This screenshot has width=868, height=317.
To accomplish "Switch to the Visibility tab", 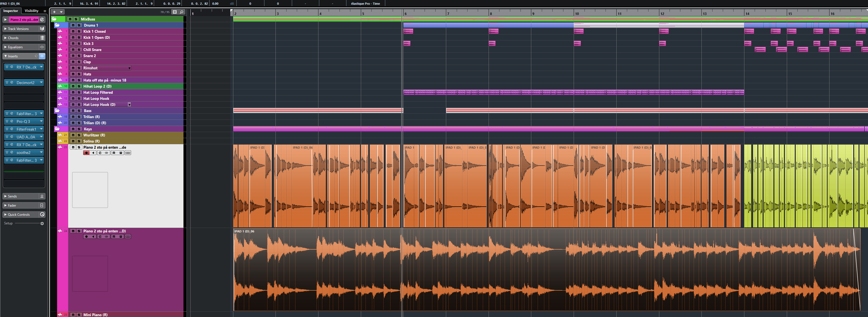I will 31,11.
